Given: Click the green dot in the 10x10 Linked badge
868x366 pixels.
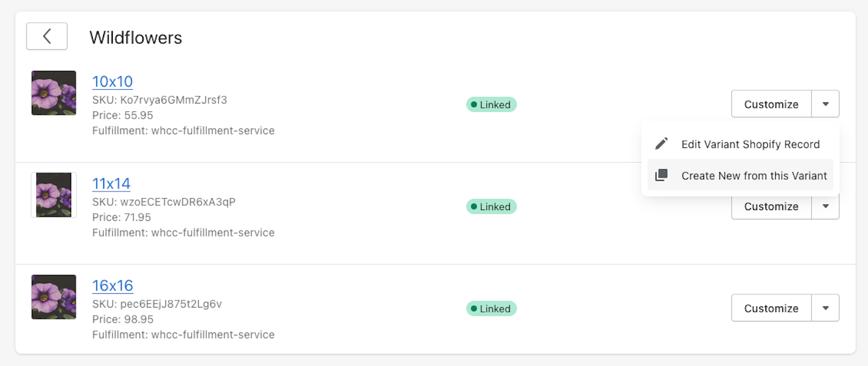Looking at the screenshot, I should coord(475,104).
